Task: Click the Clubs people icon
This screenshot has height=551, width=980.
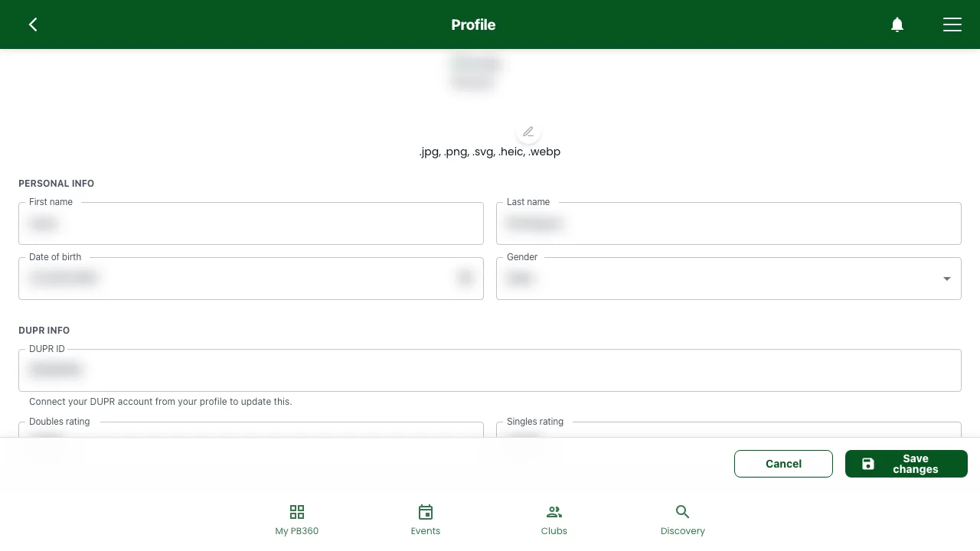Action: [x=554, y=512]
